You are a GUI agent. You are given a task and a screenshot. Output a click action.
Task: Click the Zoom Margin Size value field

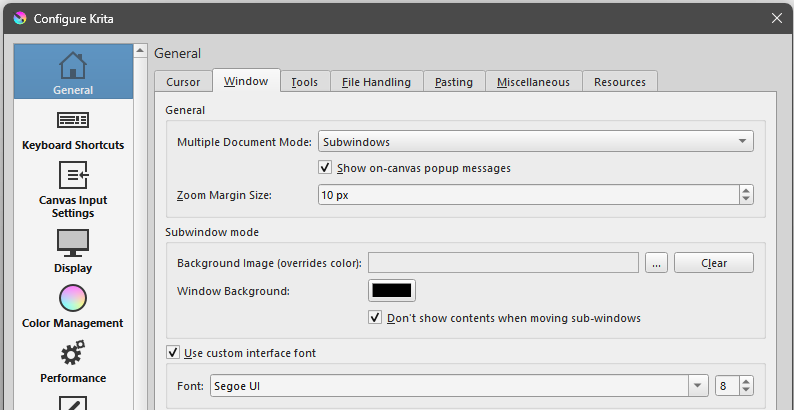528,195
